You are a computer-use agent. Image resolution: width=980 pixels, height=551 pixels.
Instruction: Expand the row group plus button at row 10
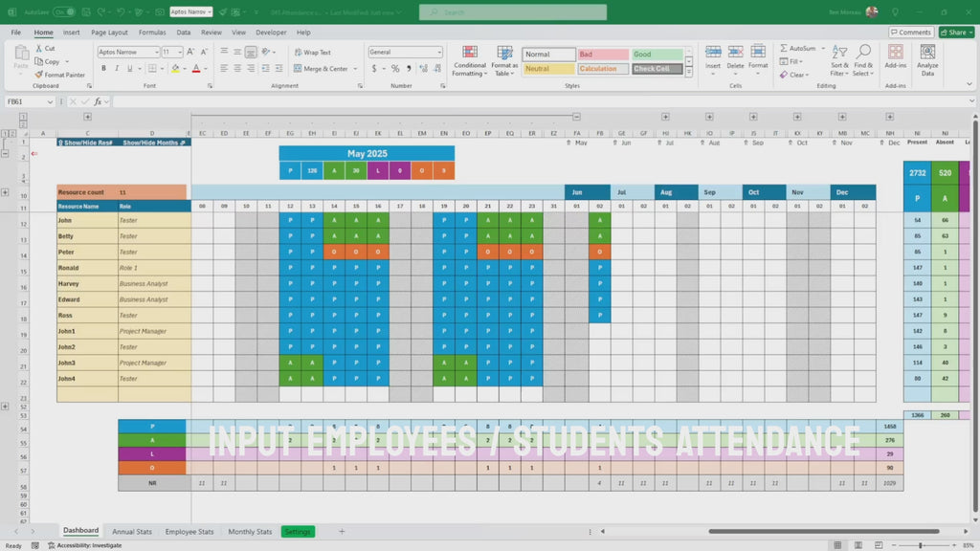pos(6,192)
